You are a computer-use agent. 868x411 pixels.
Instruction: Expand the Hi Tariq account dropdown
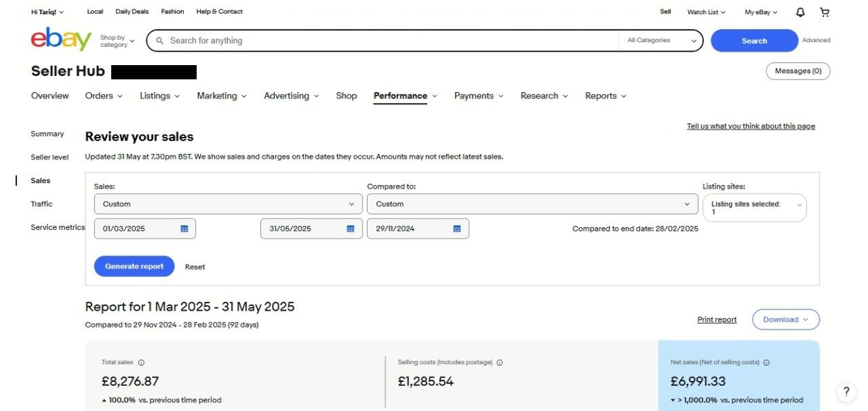click(47, 12)
